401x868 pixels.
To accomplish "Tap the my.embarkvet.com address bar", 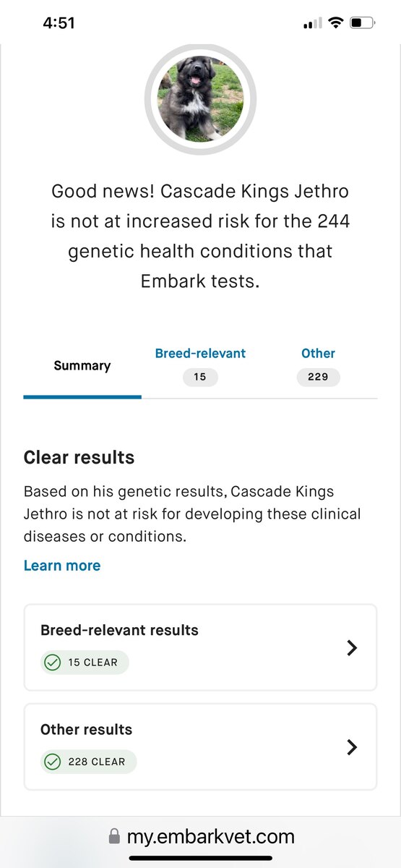I will point(201,837).
